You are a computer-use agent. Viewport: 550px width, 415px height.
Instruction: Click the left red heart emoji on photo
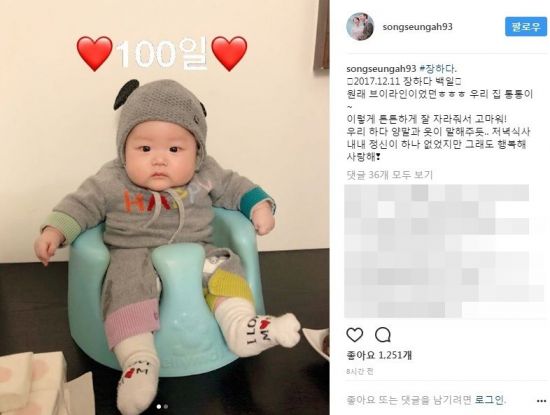click(94, 53)
